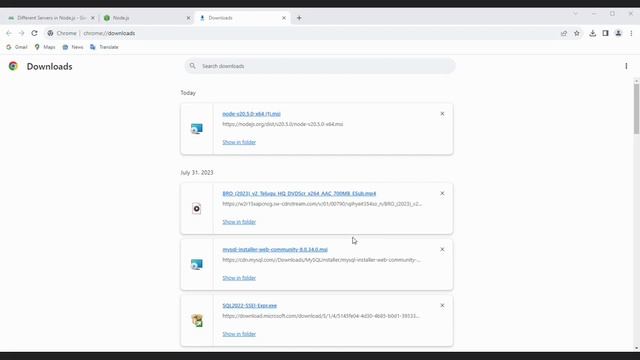
Task: Open the profile avatar menu
Action: pos(618,33)
